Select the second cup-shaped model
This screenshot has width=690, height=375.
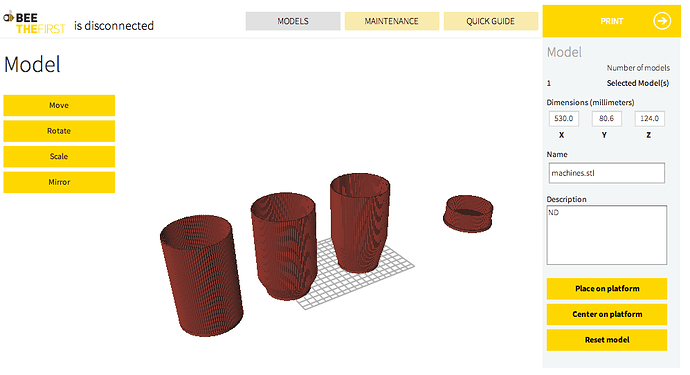(x=284, y=246)
